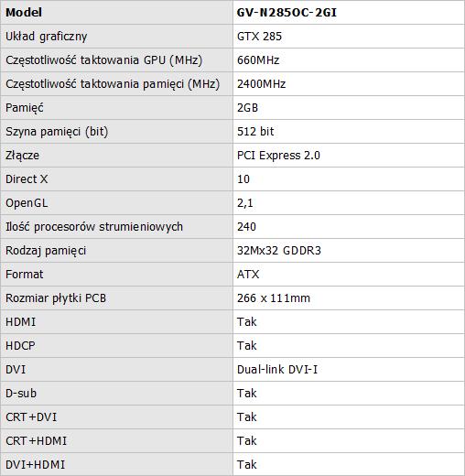Image resolution: width=465 pixels, height=476 pixels.
Task: Click the 2GB memory value
Action: click(247, 108)
